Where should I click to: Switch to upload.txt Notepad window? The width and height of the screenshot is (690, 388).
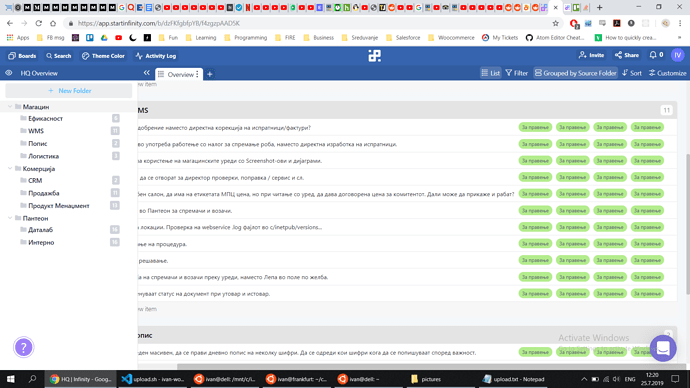(513, 379)
